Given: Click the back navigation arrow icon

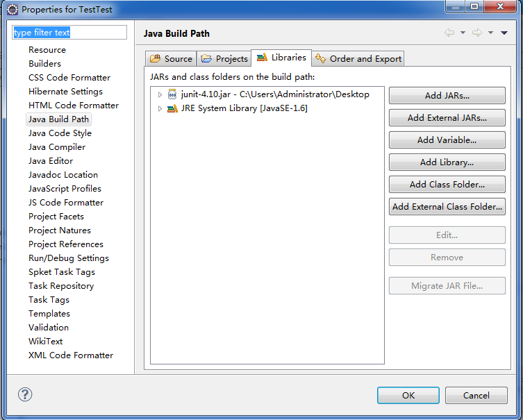Looking at the screenshot, I should point(449,33).
